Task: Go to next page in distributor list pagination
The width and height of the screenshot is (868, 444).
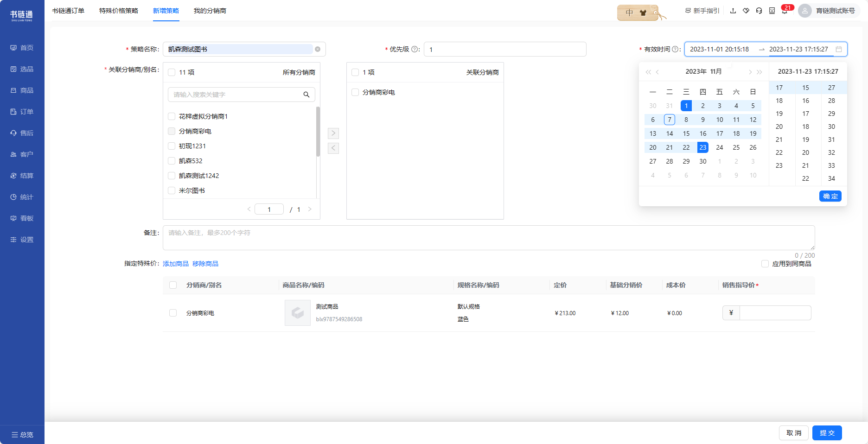Action: coord(310,209)
